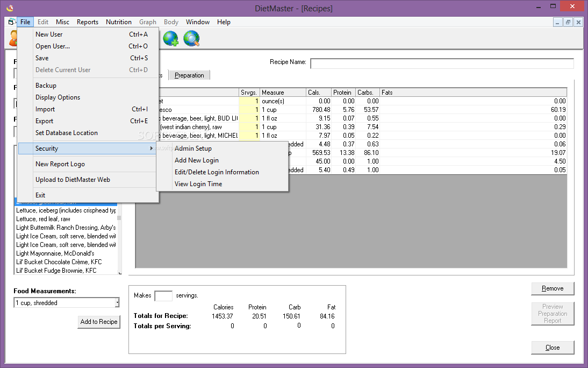Click the Recipe Name input field
Screen dimensions: 588x368
coord(442,63)
